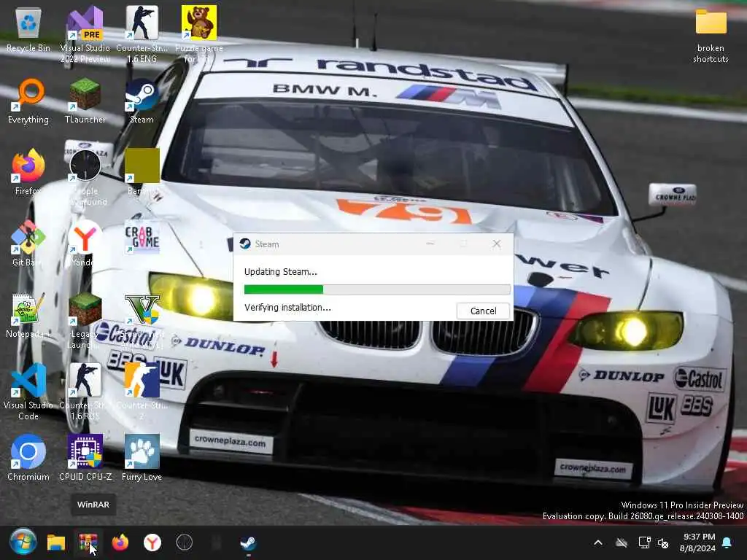
Task: Click the 'Verifying installation...' status text
Action: point(287,308)
